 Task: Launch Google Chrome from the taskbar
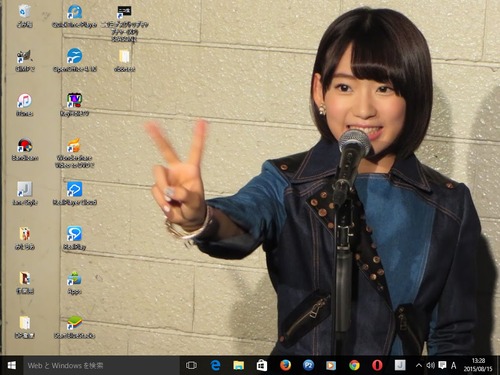354,365
